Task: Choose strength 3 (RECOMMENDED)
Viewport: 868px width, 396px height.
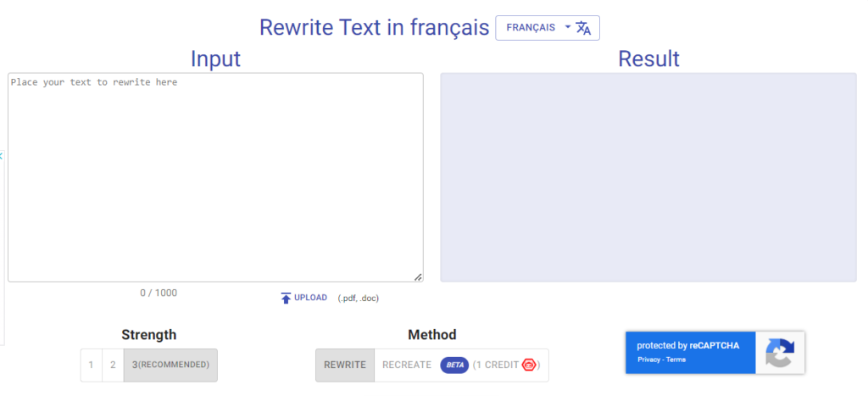Action: (170, 365)
